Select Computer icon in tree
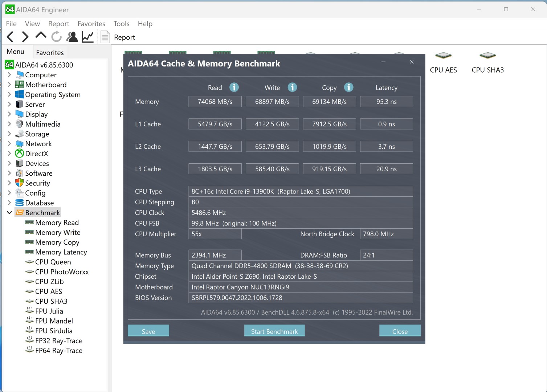Image resolution: width=547 pixels, height=392 pixels. (20, 75)
